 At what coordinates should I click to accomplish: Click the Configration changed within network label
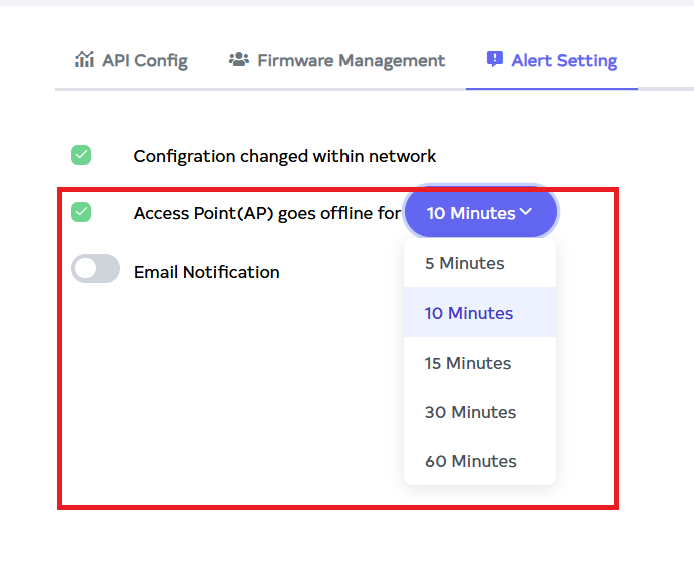point(284,156)
